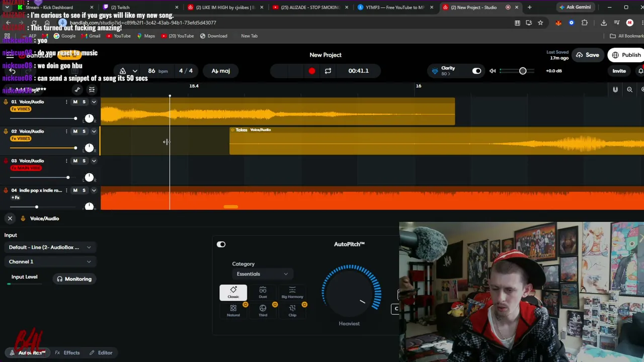This screenshot has height=362, width=644.
Task: Open the Essentials category dropdown
Action: point(262,274)
